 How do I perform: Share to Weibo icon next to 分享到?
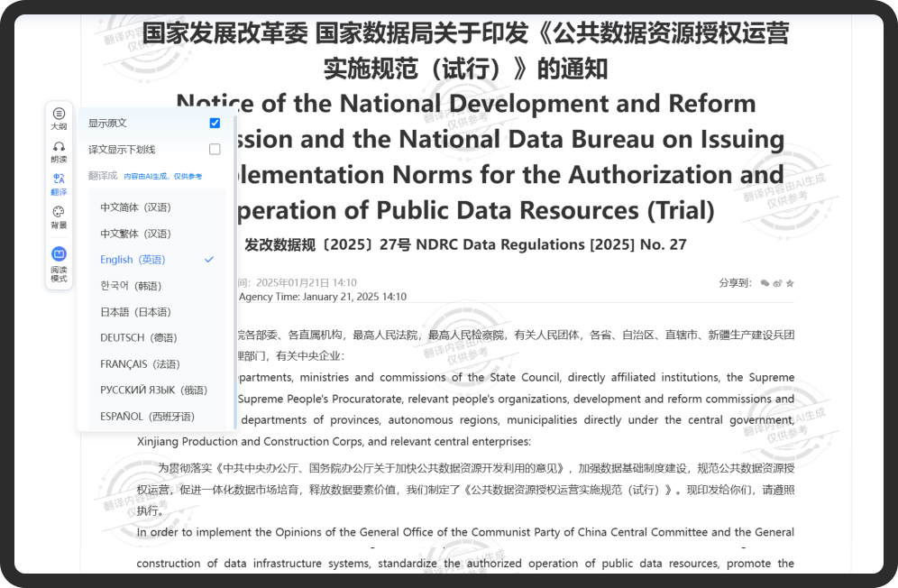click(777, 283)
